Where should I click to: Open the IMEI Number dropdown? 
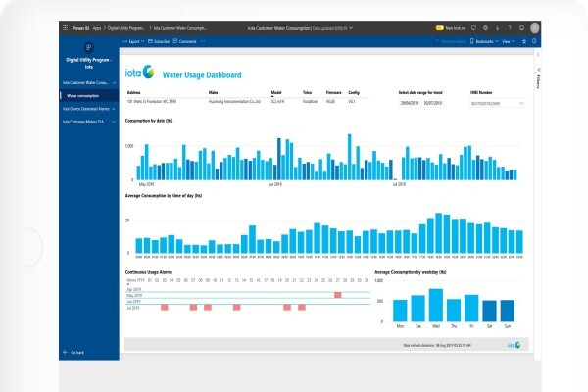[497, 103]
